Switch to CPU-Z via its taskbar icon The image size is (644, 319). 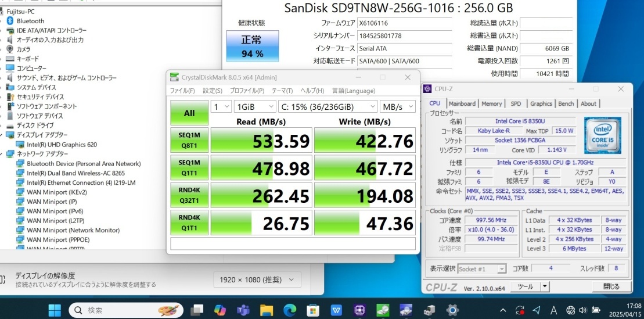tap(360, 310)
